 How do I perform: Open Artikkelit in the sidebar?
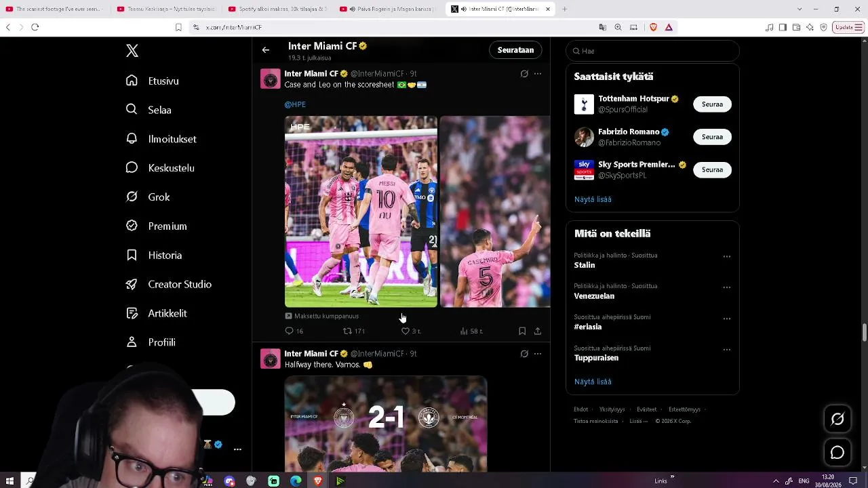157,314
